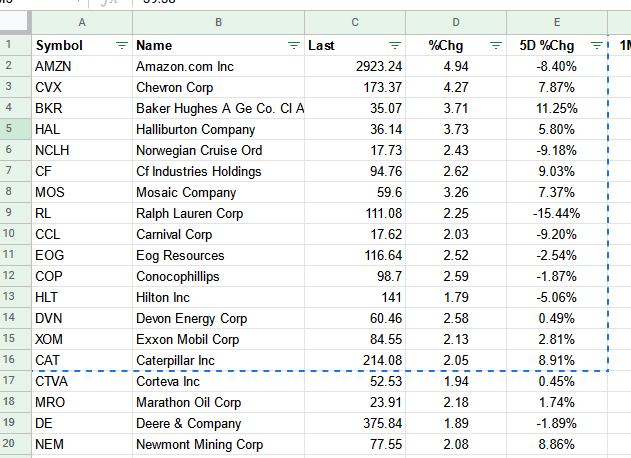Select cell containing AMZN symbol
Screen dimensions: 631x458
[x=82, y=66]
